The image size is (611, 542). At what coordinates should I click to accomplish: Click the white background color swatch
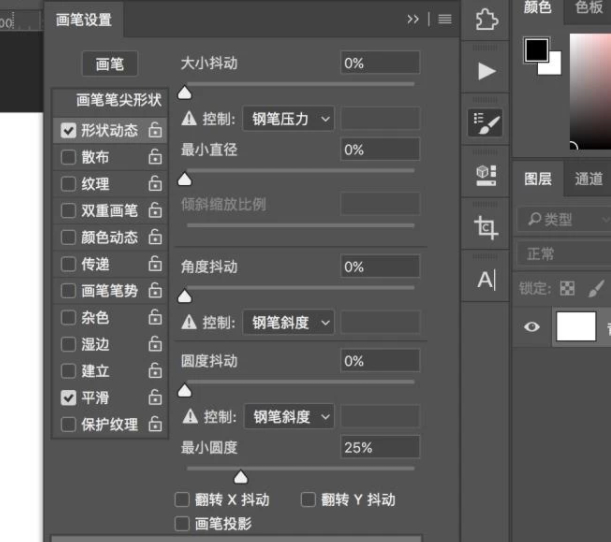click(553, 66)
